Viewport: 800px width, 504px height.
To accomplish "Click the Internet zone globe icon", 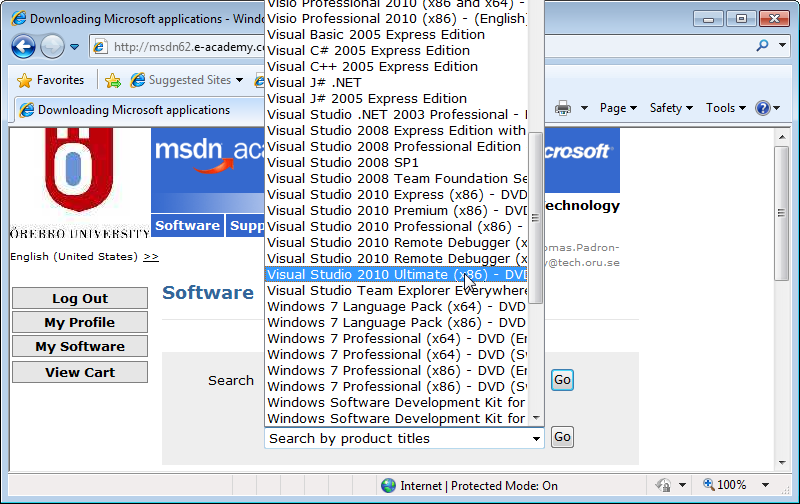I will tap(388, 486).
